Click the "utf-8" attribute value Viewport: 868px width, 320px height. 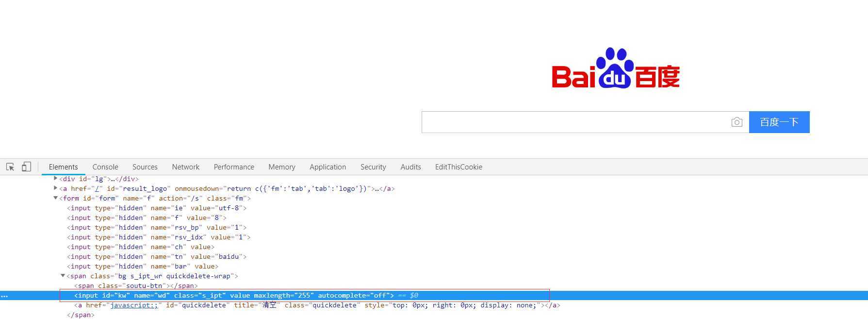[x=229, y=208]
